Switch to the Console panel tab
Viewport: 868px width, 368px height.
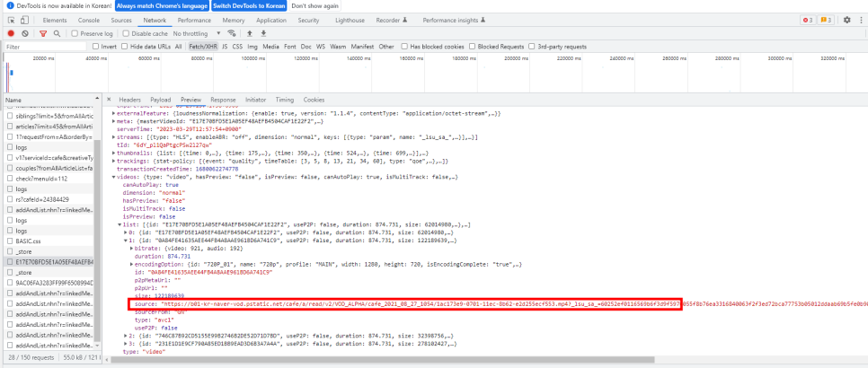[89, 20]
